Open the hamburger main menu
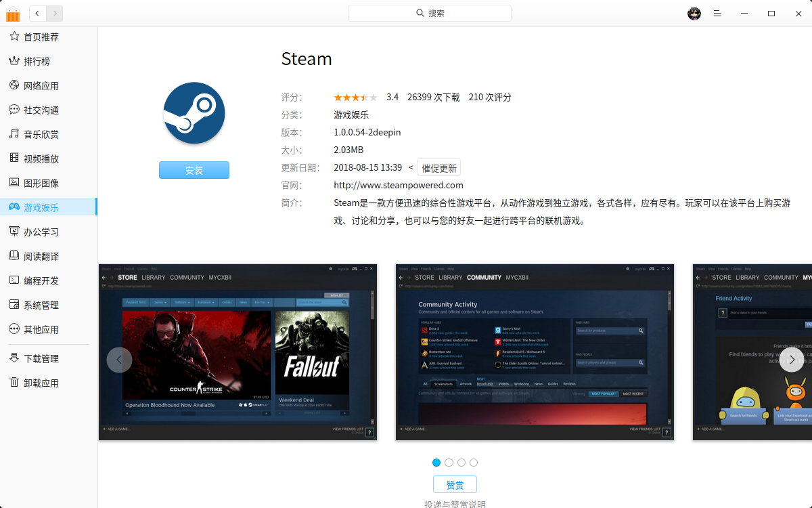812x508 pixels. coord(717,14)
